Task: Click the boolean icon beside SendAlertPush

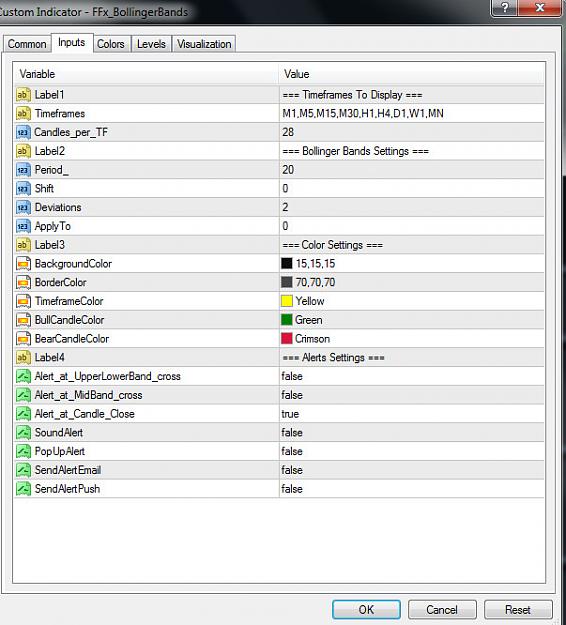Action: (x=23, y=489)
